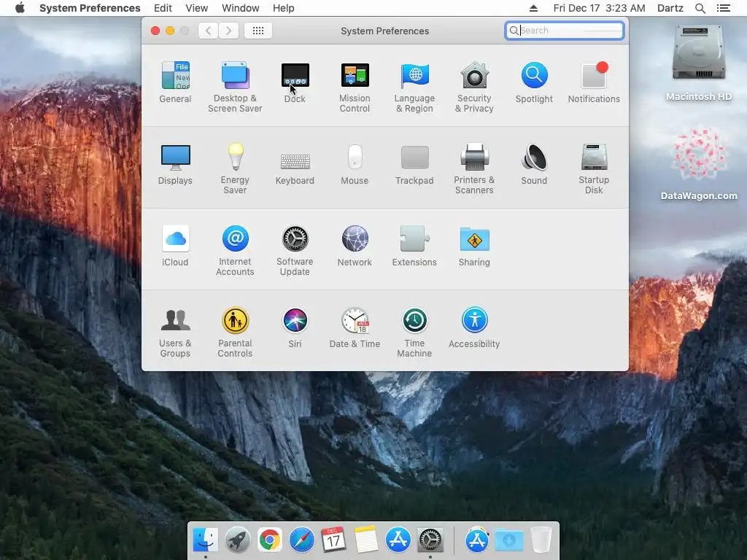The height and width of the screenshot is (560, 747).
Task: Open Finder from the Dock
Action: coord(205,540)
